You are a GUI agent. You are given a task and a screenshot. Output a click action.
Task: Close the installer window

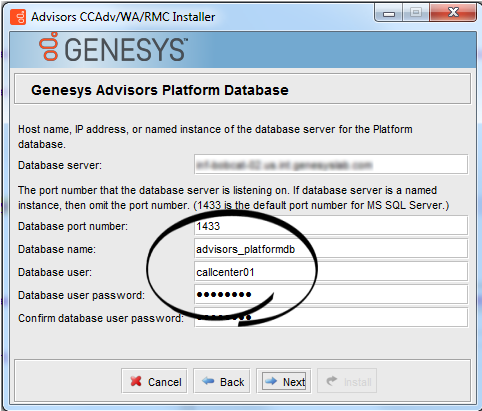point(453,13)
